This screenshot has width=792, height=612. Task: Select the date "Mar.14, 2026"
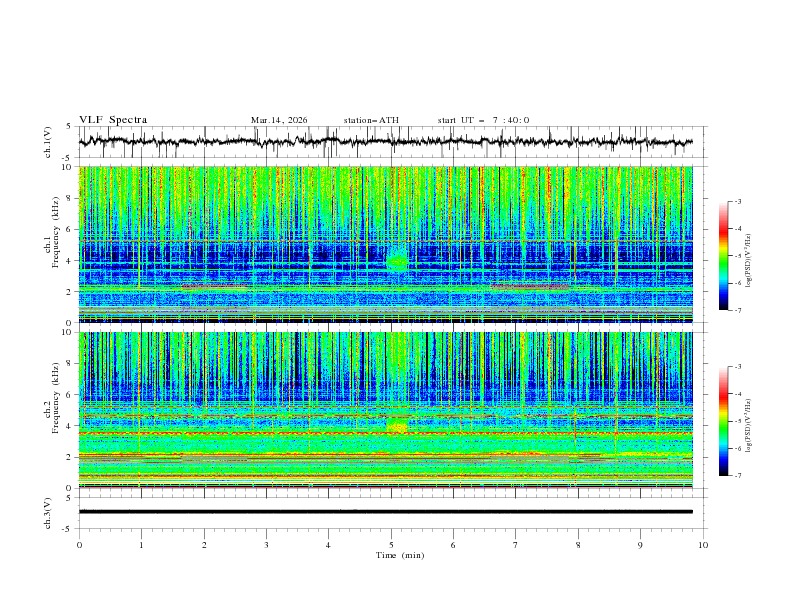pos(279,120)
